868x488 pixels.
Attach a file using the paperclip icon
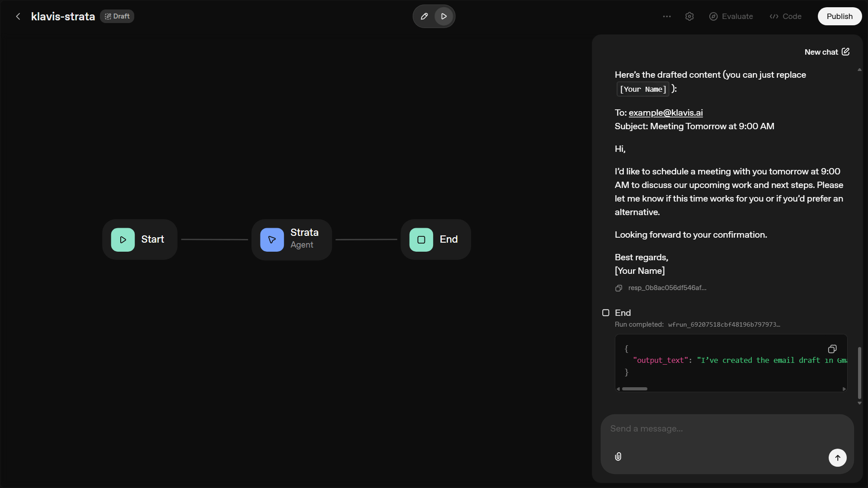(618, 456)
